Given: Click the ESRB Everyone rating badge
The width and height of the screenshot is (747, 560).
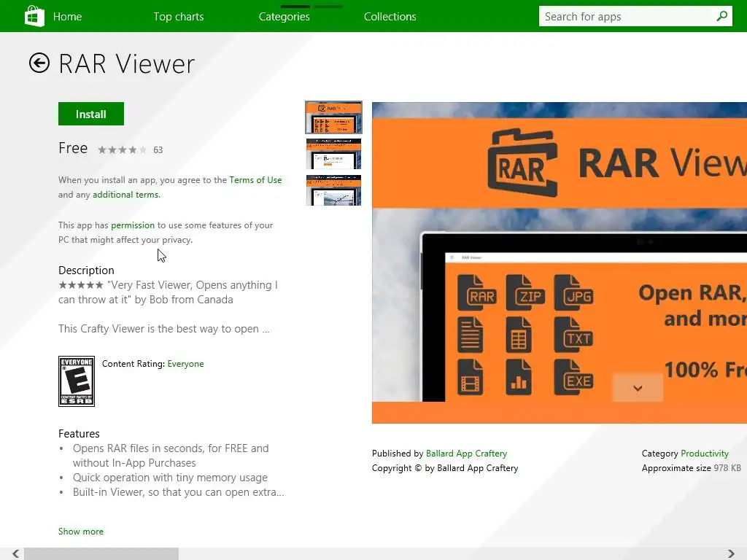Looking at the screenshot, I should click(76, 381).
